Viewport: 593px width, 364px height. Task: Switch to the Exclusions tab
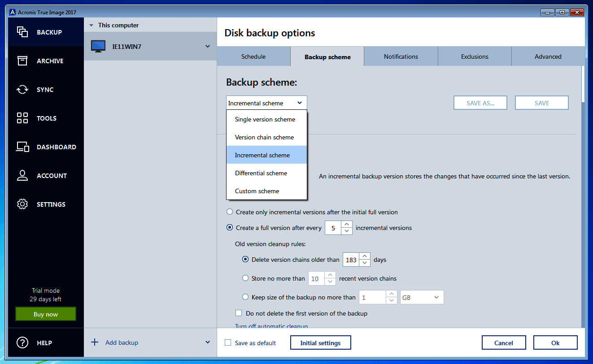click(x=474, y=56)
